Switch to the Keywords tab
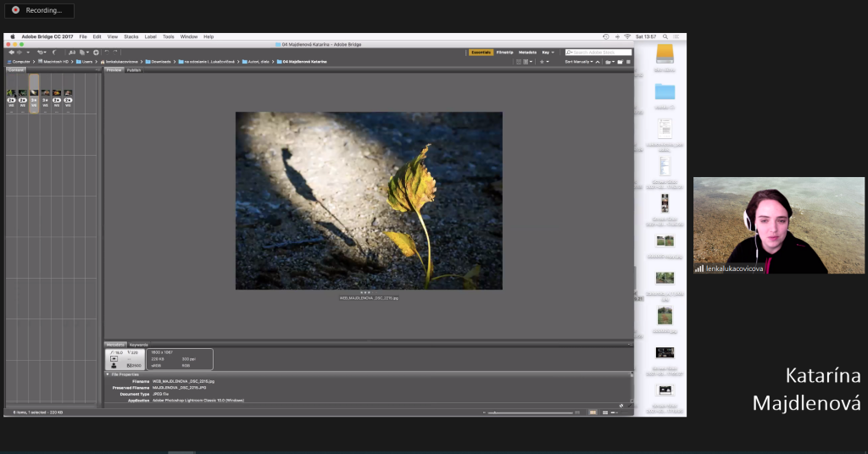Screen dimensions: 868x454 pos(138,345)
